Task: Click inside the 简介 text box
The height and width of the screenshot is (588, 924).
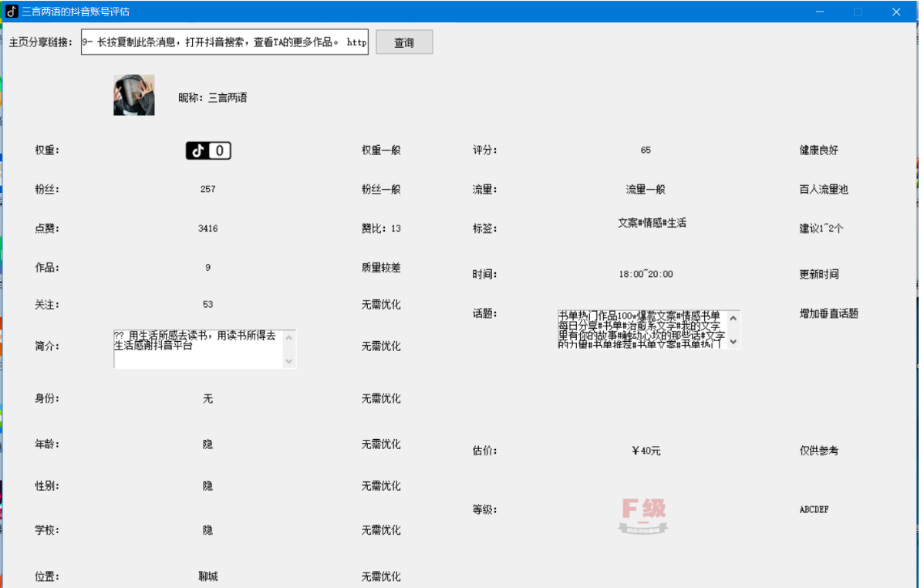Action: (x=198, y=349)
